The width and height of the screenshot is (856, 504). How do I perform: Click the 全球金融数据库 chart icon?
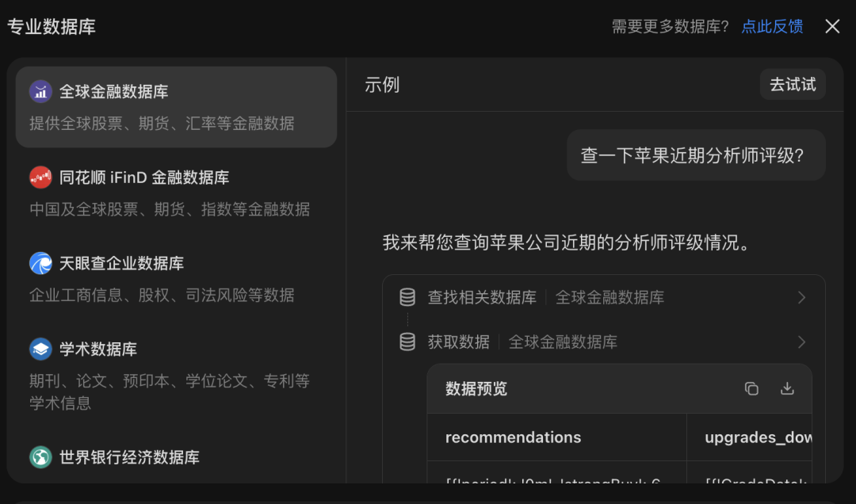tap(40, 92)
